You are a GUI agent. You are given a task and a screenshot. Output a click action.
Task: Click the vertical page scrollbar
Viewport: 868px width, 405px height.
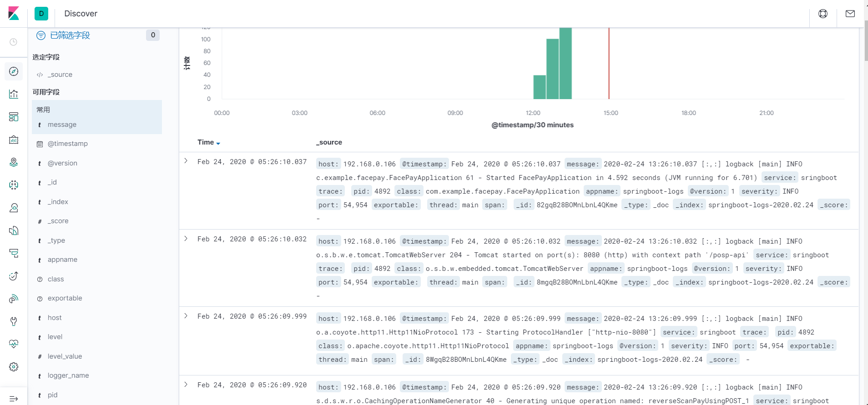pyautogui.click(x=865, y=41)
